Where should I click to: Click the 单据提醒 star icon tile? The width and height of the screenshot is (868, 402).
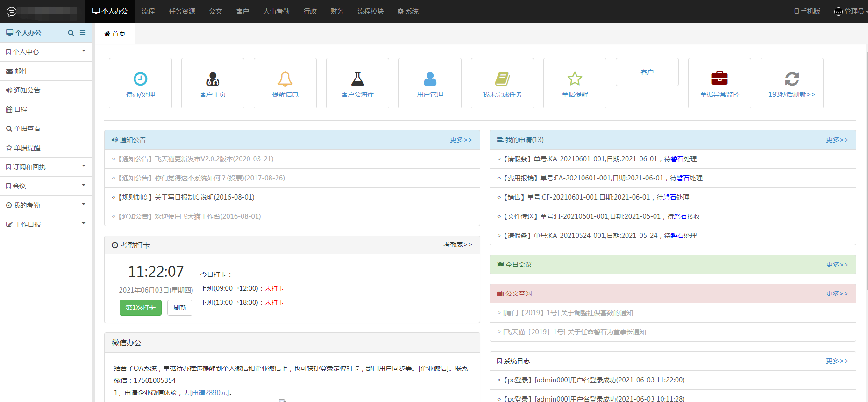(x=575, y=79)
